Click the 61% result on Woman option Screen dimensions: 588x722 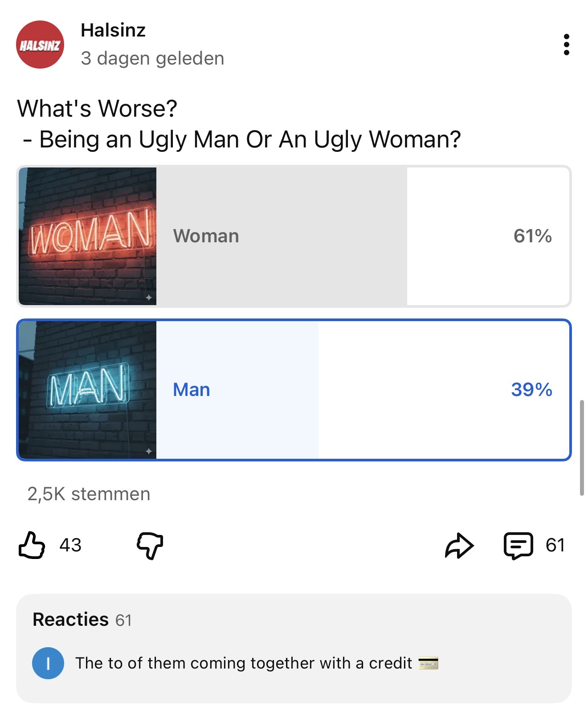532,236
